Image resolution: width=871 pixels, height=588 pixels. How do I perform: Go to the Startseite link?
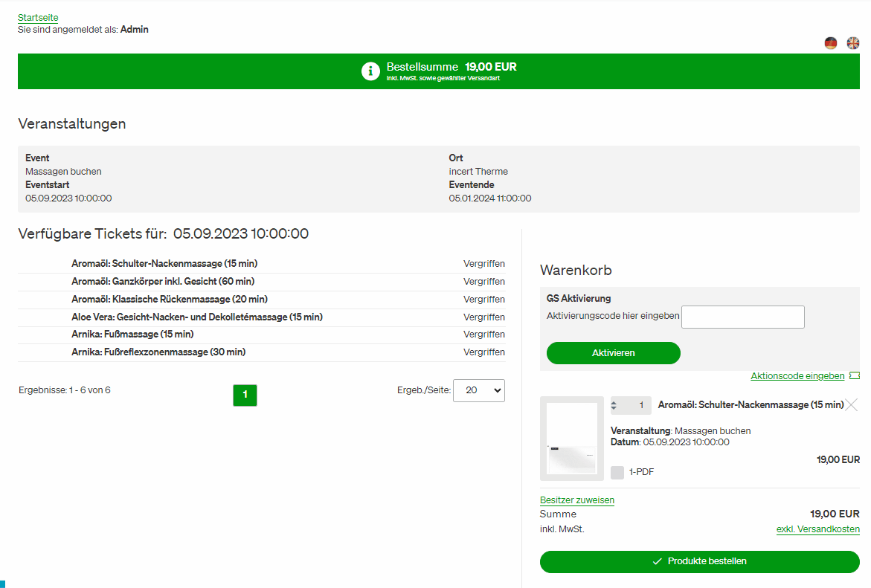(x=38, y=18)
